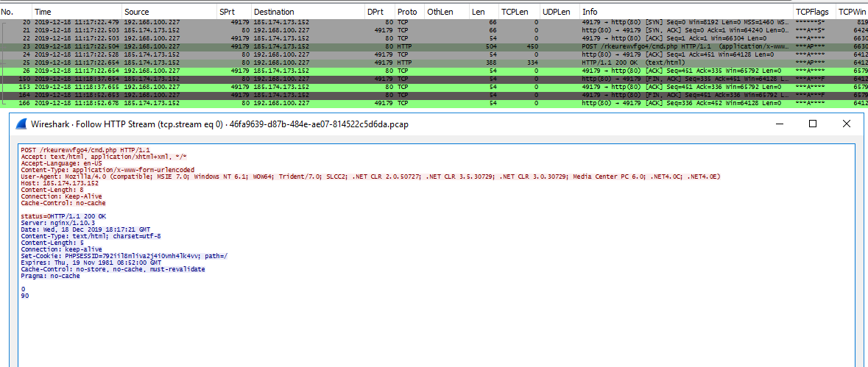The height and width of the screenshot is (367, 868).
Task: Select packet 164 FIN, ACK row
Action: pyautogui.click(x=434, y=95)
